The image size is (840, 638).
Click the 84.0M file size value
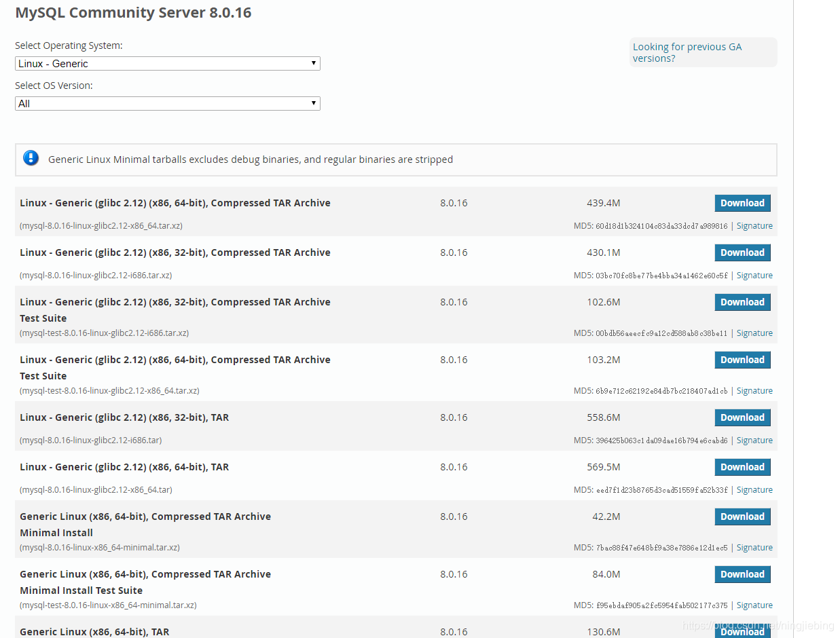coord(606,574)
